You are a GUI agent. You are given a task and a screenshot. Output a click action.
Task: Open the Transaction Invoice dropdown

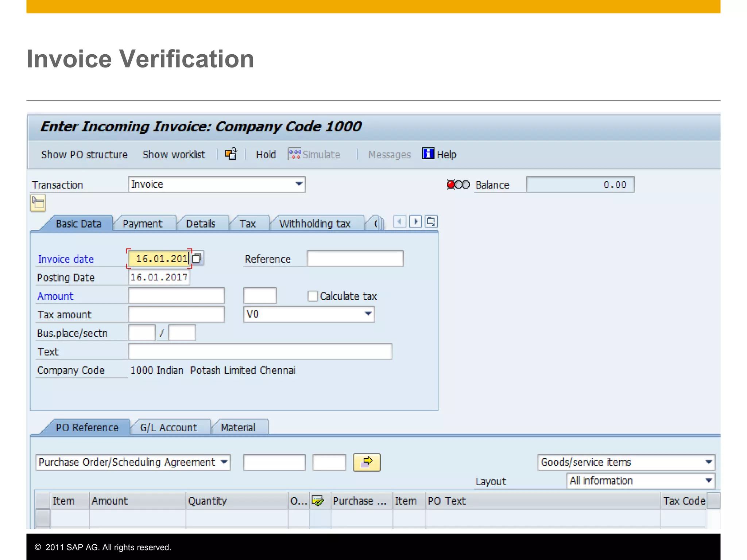299,184
